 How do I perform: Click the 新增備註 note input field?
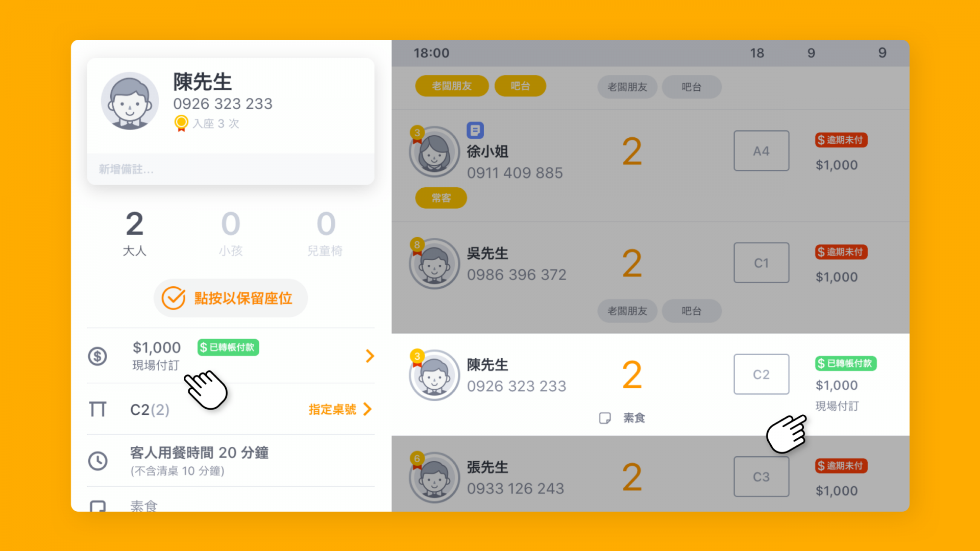pyautogui.click(x=231, y=169)
